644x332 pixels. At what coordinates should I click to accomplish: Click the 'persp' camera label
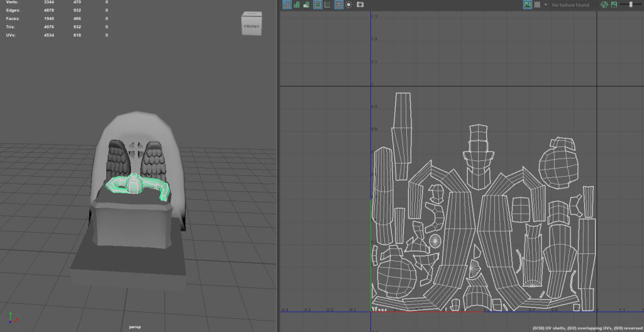click(135, 327)
